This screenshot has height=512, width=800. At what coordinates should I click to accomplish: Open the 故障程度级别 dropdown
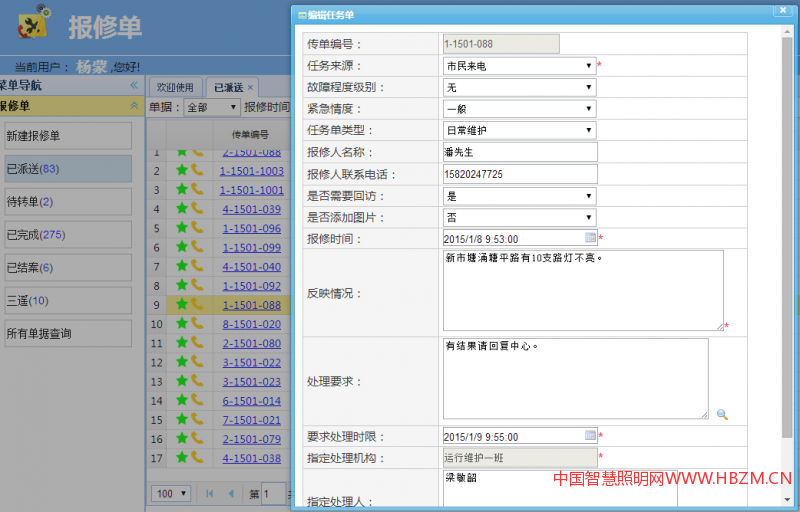tap(519, 87)
